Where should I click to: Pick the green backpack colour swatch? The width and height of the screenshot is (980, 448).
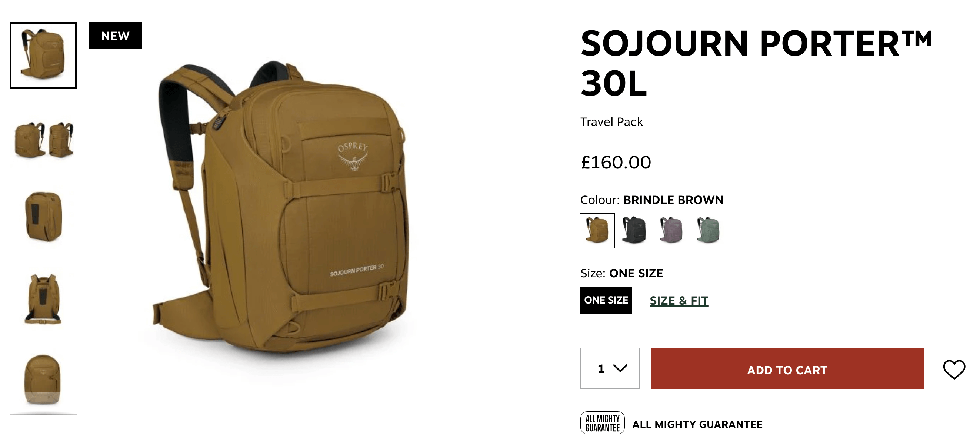pyautogui.click(x=708, y=230)
